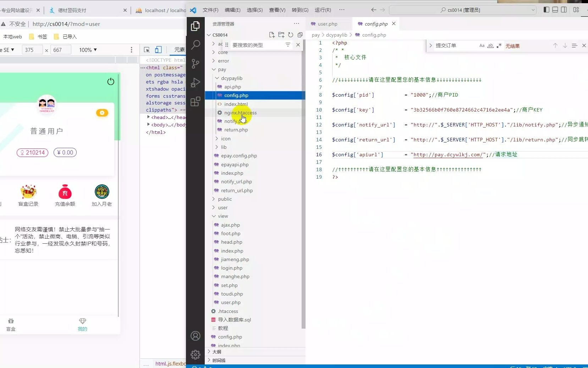Open Customize Layout icon in title bar
588x368 pixels.
576,10
